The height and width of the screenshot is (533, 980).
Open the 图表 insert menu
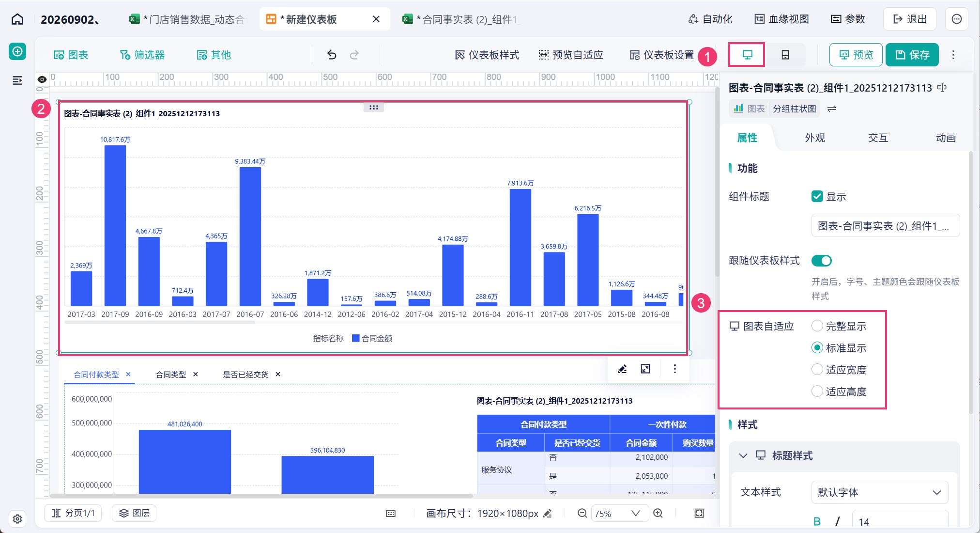tap(71, 55)
